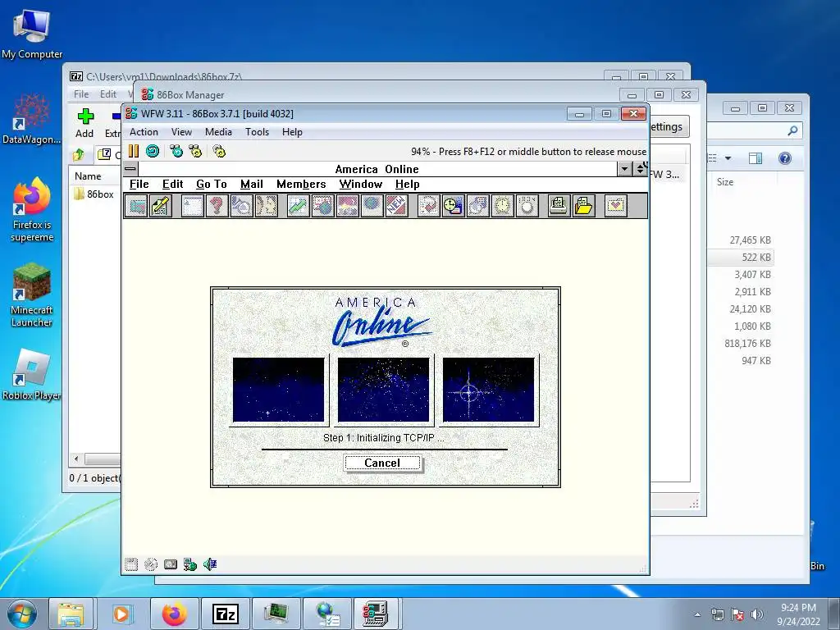840x630 pixels.
Task: Click AOL minimize down-arrow button
Action: click(624, 169)
